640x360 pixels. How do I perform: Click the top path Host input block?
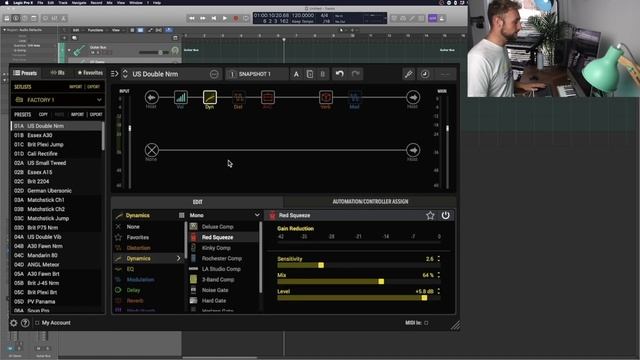(x=151, y=98)
